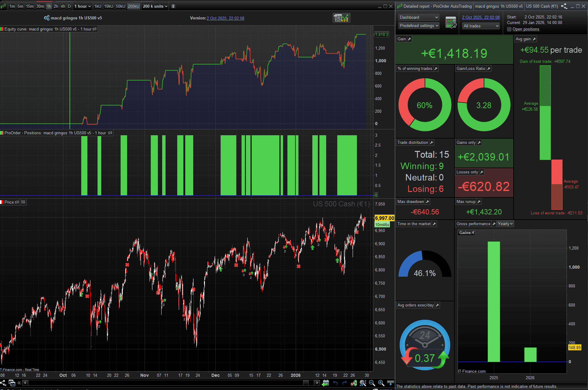Open wrench settings for Avg orders exec/day
The width and height of the screenshot is (588, 390).
pyautogui.click(x=438, y=305)
